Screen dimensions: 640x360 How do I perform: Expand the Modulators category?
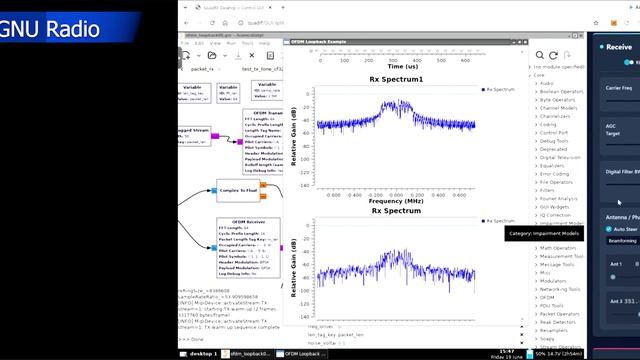(x=536, y=281)
